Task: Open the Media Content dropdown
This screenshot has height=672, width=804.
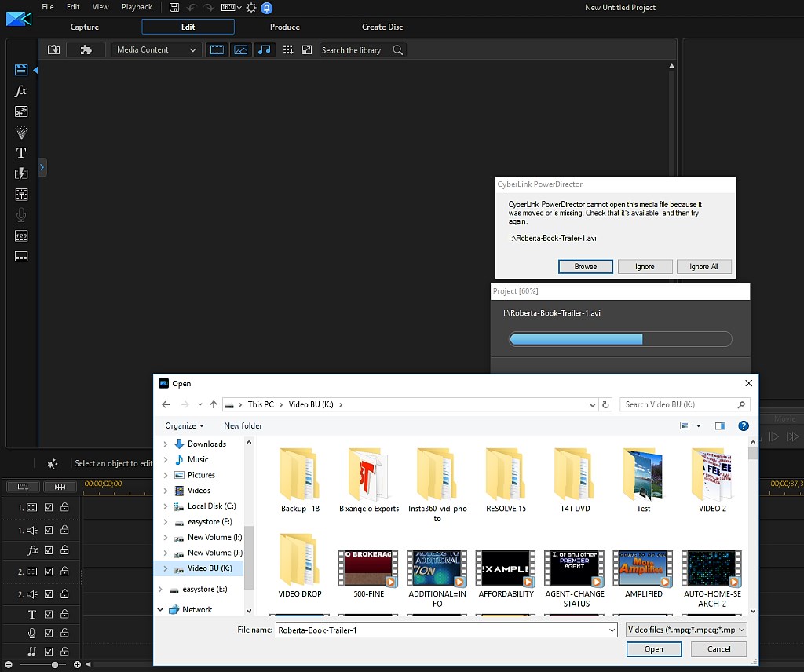Action: click(155, 49)
